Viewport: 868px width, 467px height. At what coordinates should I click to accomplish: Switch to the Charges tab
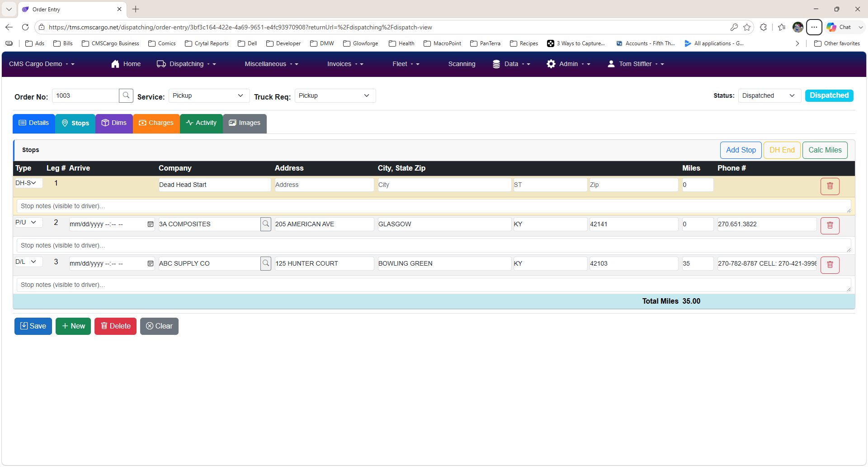[156, 123]
